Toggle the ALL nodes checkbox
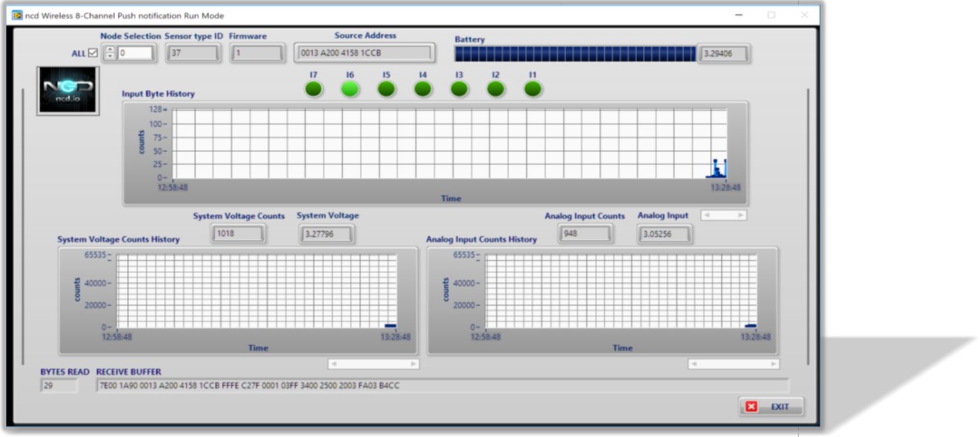The image size is (980, 437). (93, 53)
